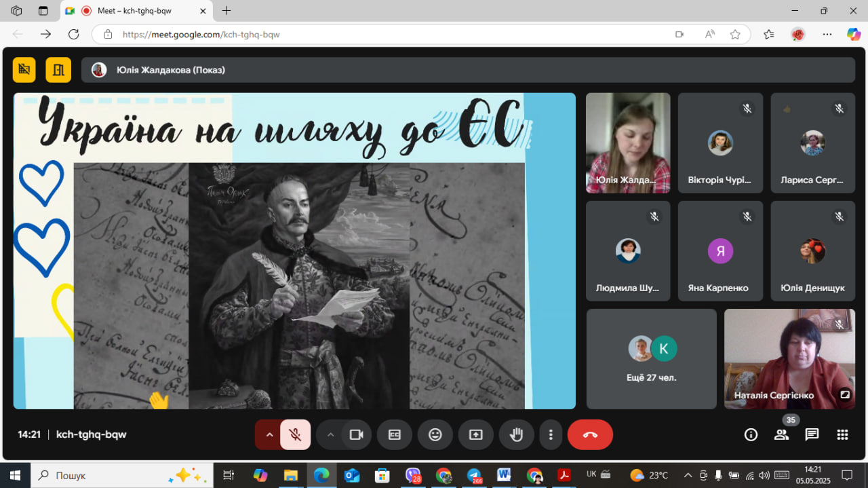The image size is (868, 488).
Task: Select Яна Карпенко participant tile
Action: point(720,251)
